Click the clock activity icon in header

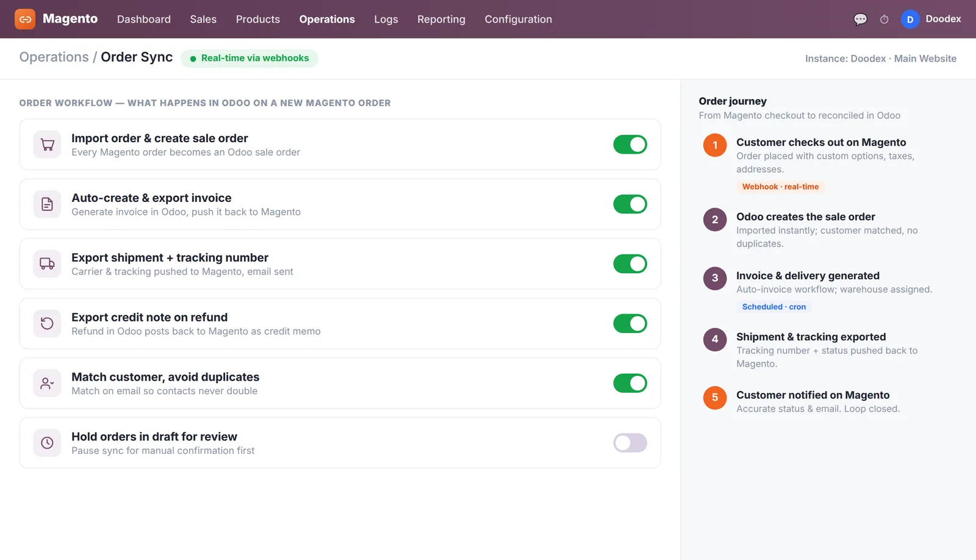884,20
